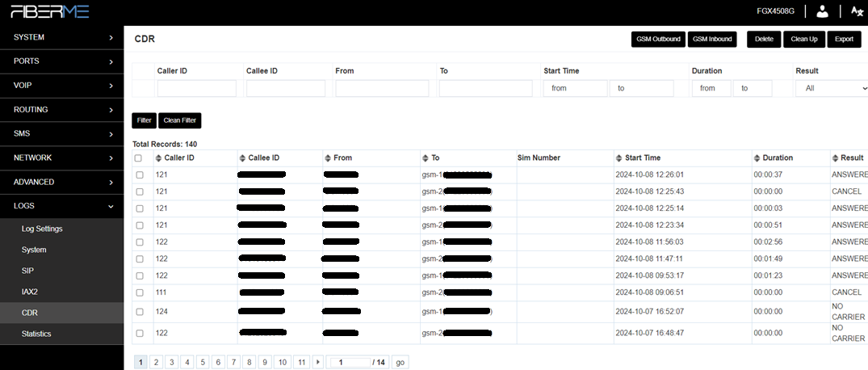The width and height of the screenshot is (868, 370).
Task: Select row with start time 12:26:01
Action: point(140,175)
